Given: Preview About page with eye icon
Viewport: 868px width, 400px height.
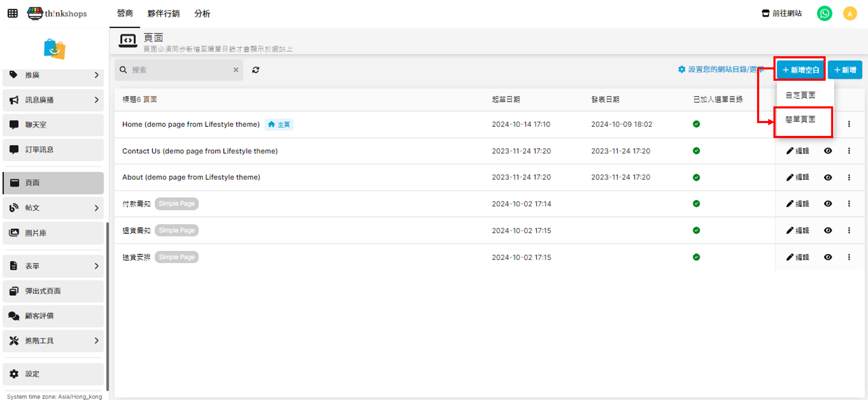Looking at the screenshot, I should pos(828,177).
